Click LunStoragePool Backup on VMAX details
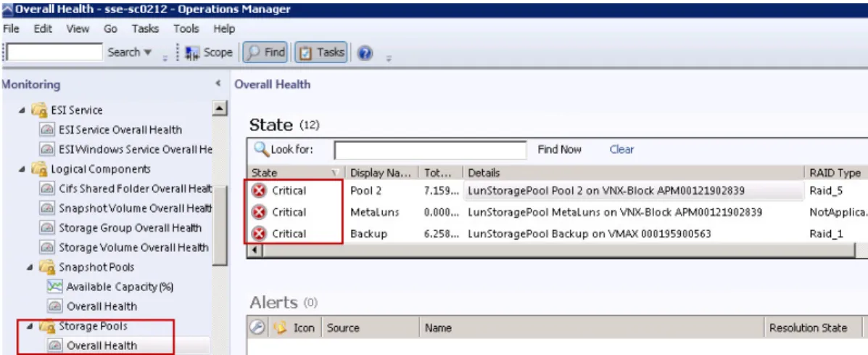868x355 pixels. point(590,234)
